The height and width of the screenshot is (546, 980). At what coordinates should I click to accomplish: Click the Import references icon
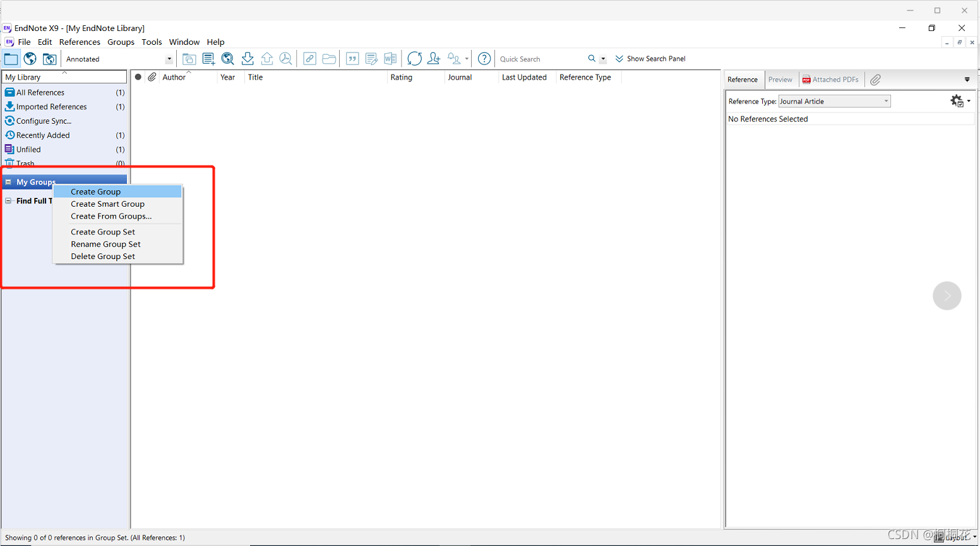click(x=248, y=58)
